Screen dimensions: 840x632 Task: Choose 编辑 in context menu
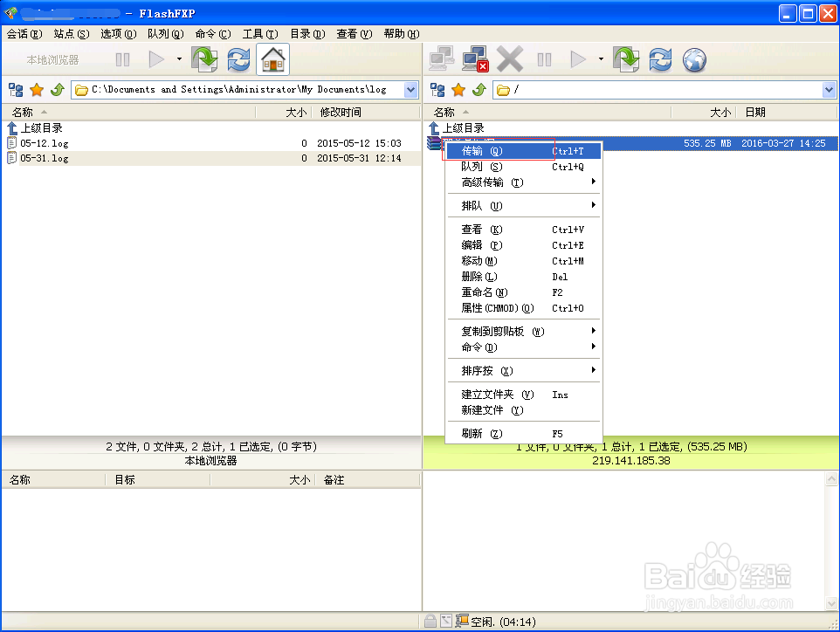pyautogui.click(x=523, y=244)
